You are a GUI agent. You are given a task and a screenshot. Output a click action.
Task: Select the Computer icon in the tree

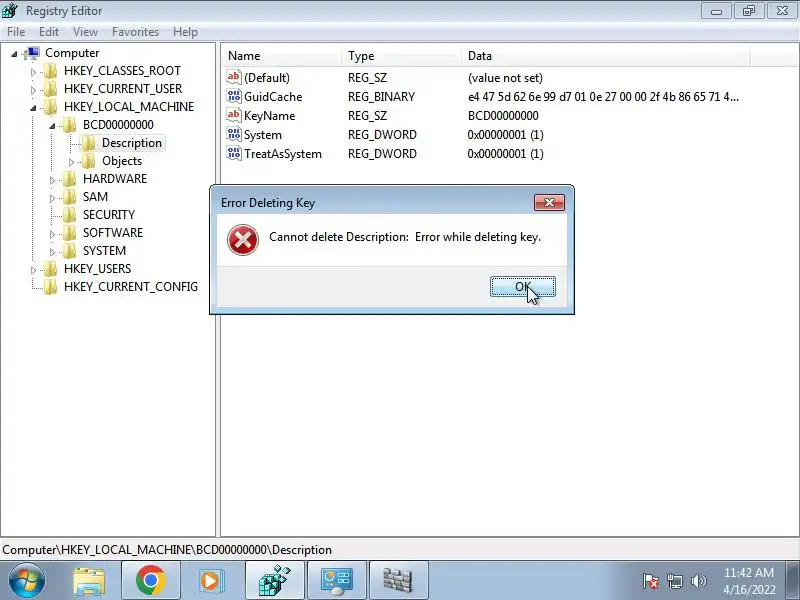(x=32, y=53)
